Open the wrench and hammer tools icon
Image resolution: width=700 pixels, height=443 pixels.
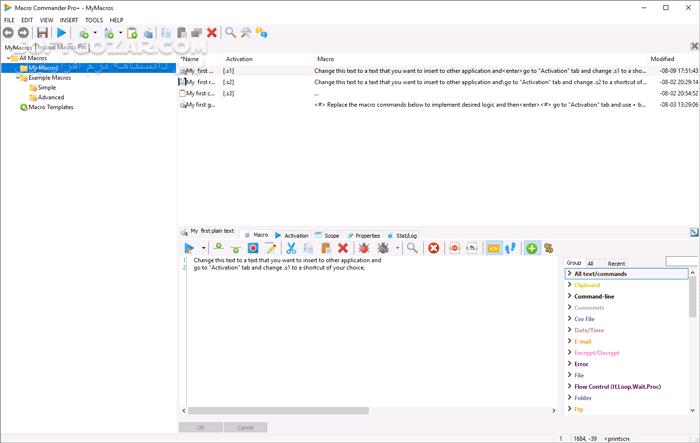click(246, 33)
